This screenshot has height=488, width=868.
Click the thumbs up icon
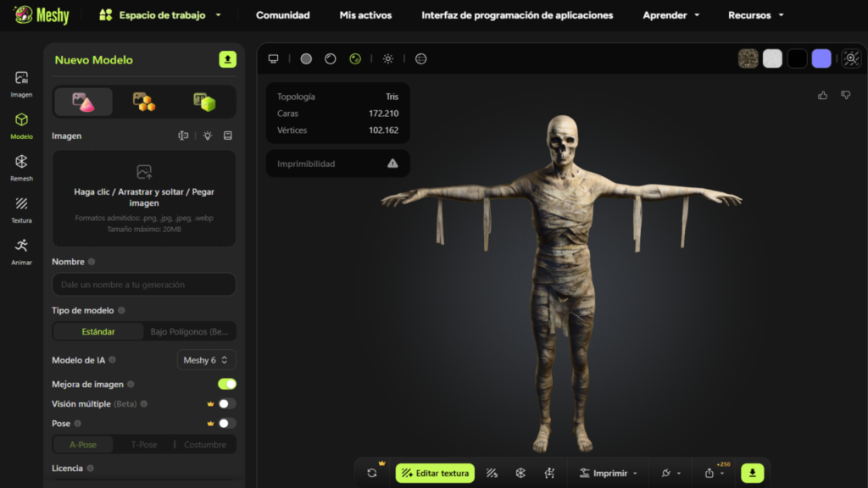822,95
